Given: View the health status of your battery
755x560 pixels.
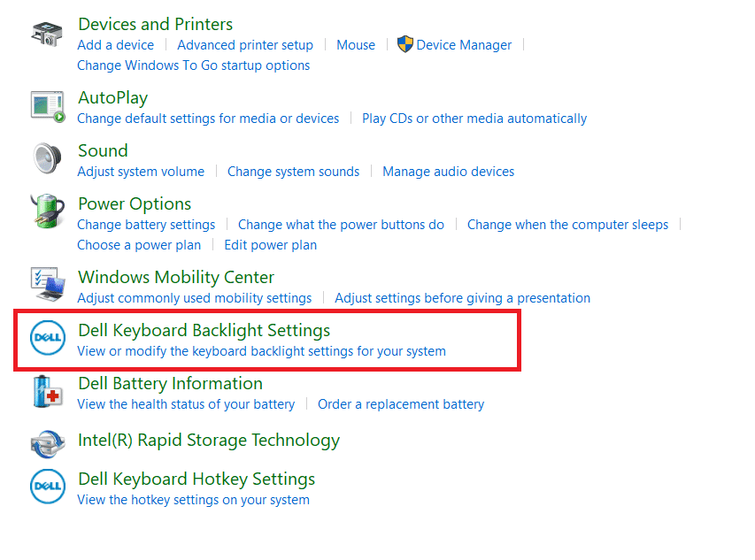Looking at the screenshot, I should (186, 404).
